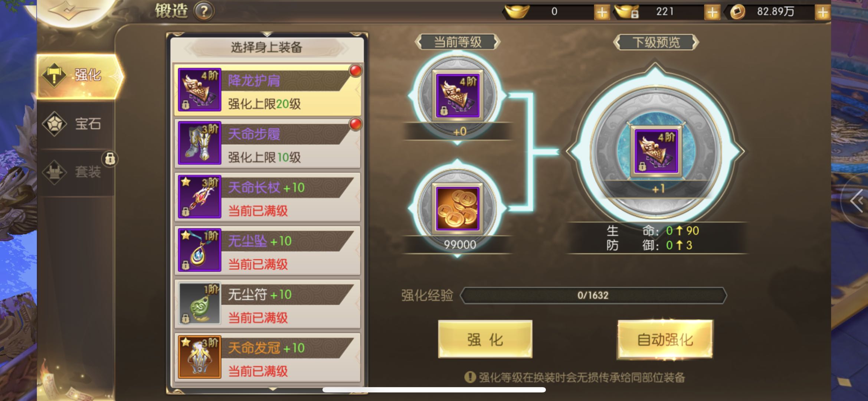Select the 无尘符 talisman item
This screenshot has width=868, height=401.
tap(268, 304)
